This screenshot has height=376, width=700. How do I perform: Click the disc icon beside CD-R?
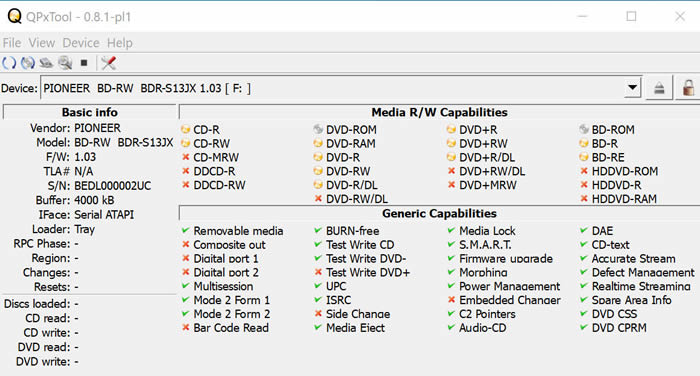(x=185, y=130)
